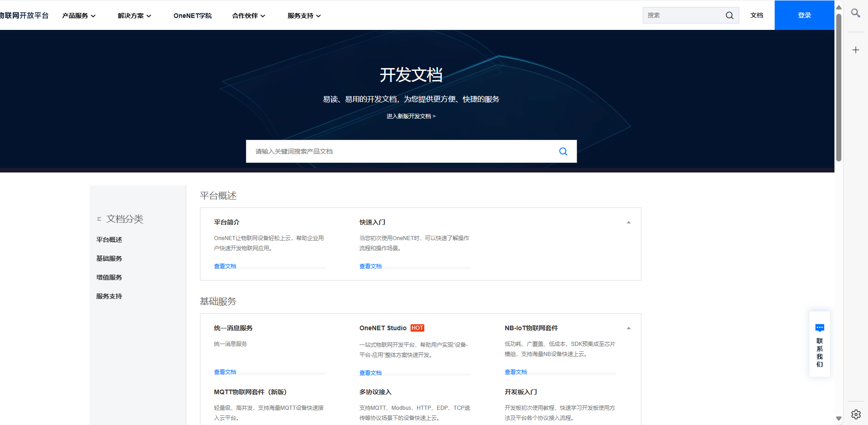This screenshot has width=868, height=425.
Task: Click the down arrow on the vertical scrollbar
Action: click(x=838, y=418)
